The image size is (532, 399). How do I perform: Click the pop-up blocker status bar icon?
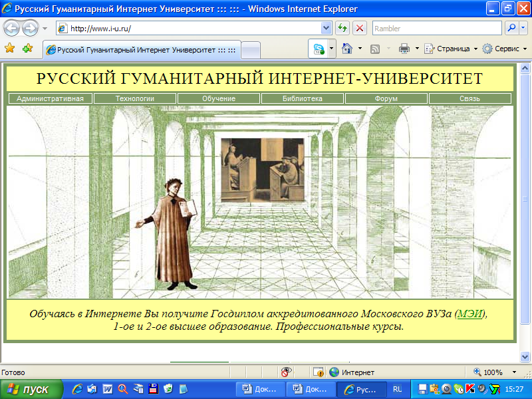[319, 372]
